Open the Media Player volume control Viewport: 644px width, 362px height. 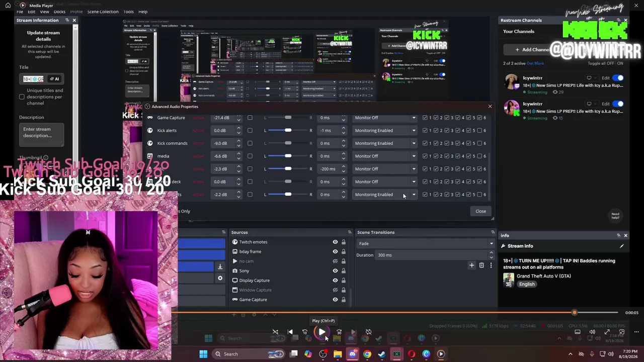coord(592,332)
